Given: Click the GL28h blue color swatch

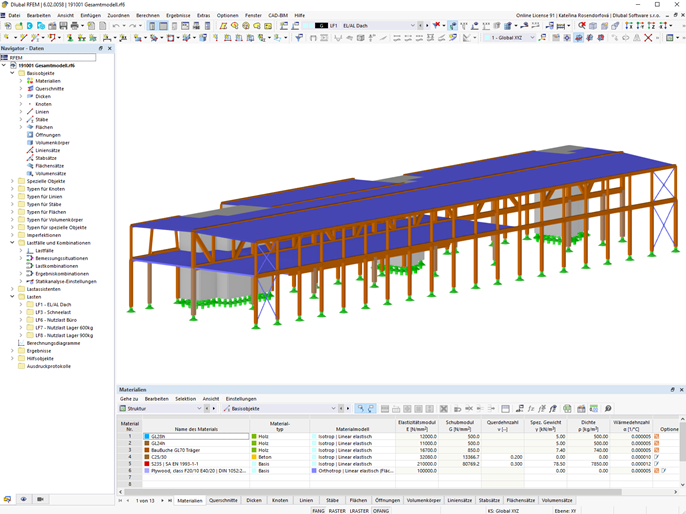Looking at the screenshot, I should pos(147,437).
